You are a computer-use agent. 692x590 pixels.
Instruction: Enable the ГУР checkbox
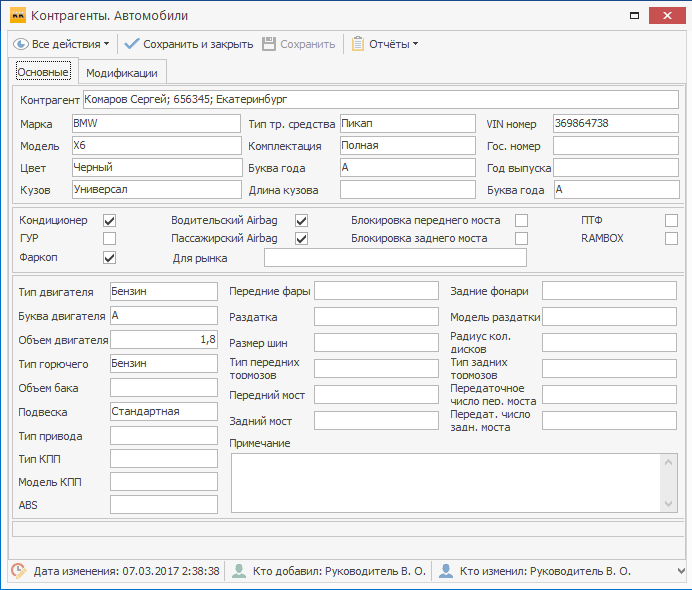pyautogui.click(x=109, y=239)
